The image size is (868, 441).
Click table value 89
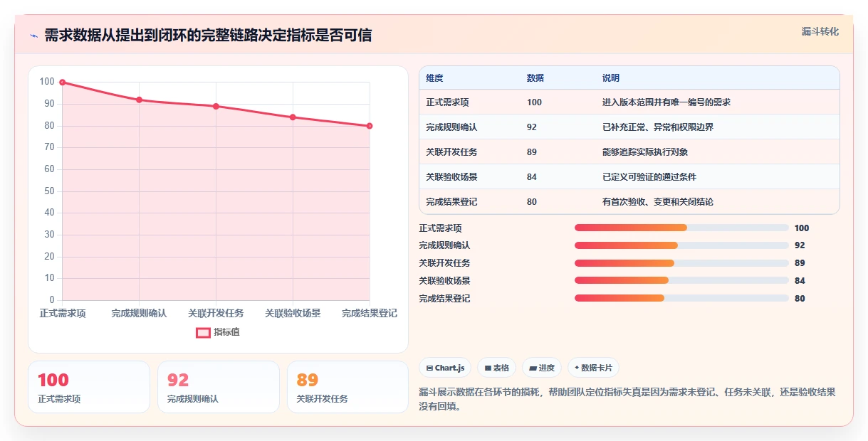(x=532, y=152)
